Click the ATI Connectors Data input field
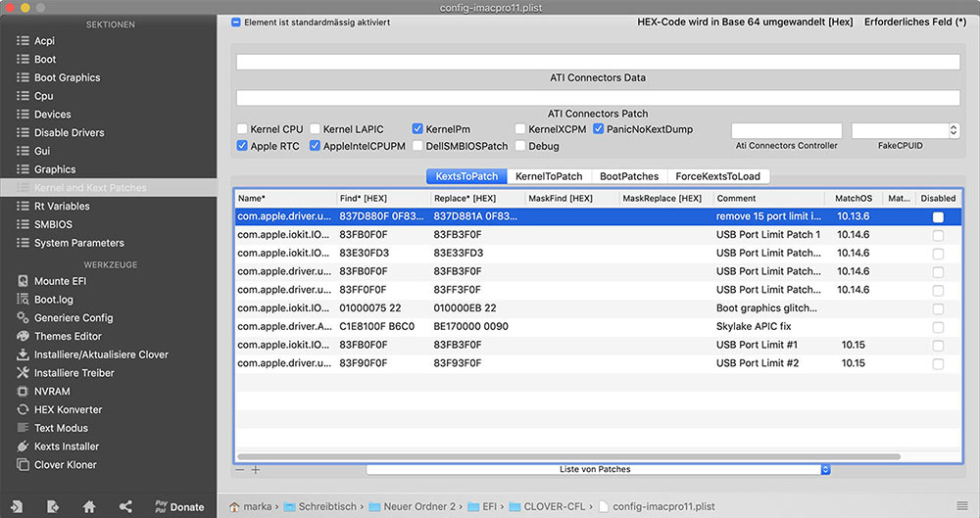This screenshot has width=980, height=518. (598, 62)
